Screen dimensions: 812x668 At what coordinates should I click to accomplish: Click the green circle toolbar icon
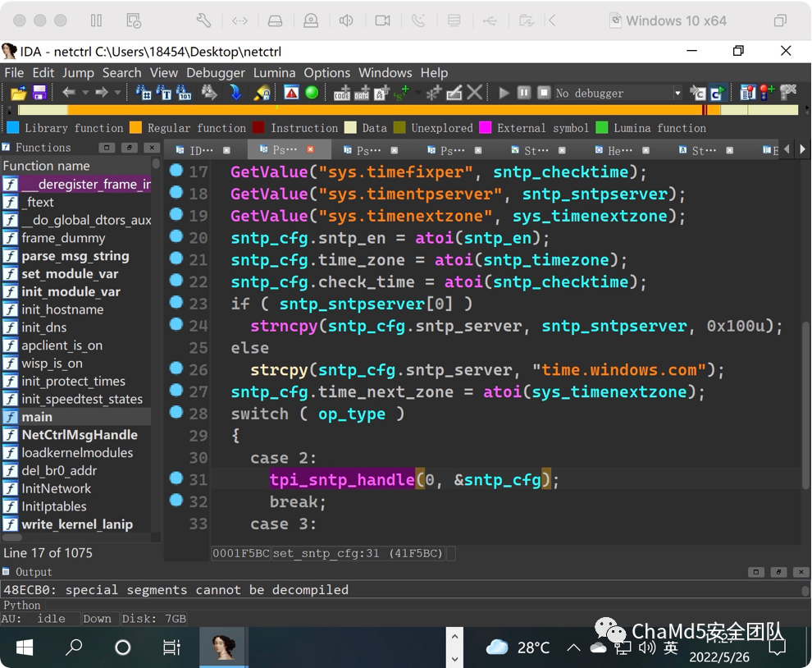pos(312,93)
